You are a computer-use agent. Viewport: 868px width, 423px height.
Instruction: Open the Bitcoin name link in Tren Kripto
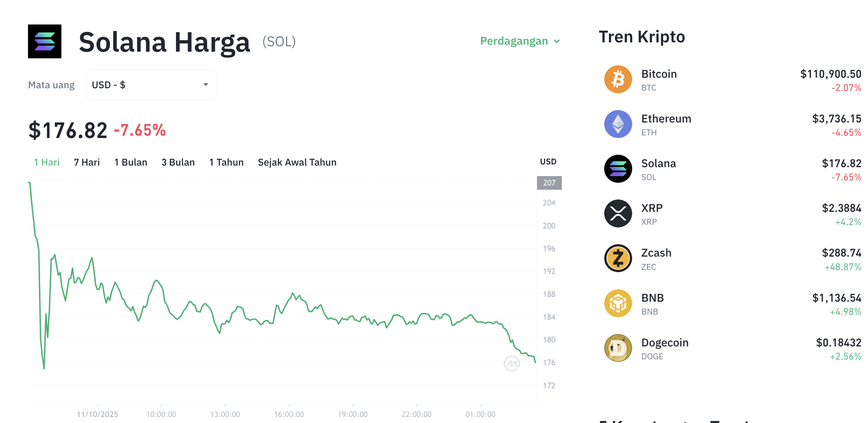pos(659,74)
